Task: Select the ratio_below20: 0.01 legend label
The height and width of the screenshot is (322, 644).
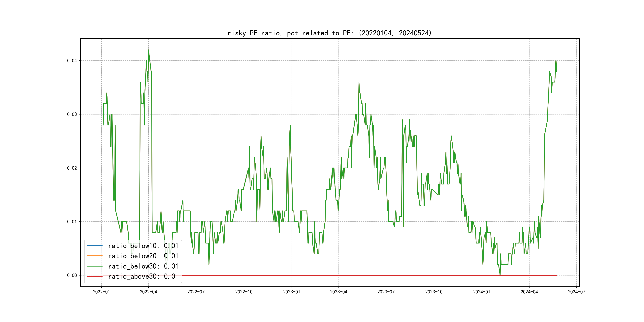Action: (143, 256)
